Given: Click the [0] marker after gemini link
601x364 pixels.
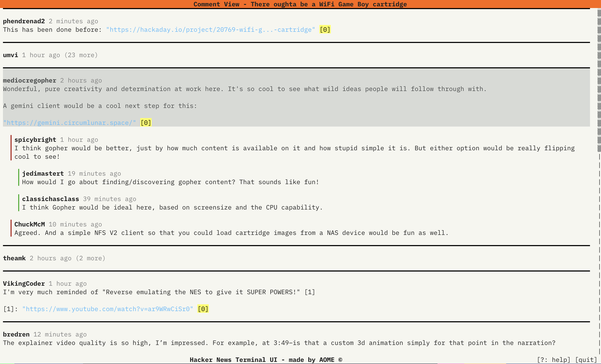Looking at the screenshot, I should 146,123.
